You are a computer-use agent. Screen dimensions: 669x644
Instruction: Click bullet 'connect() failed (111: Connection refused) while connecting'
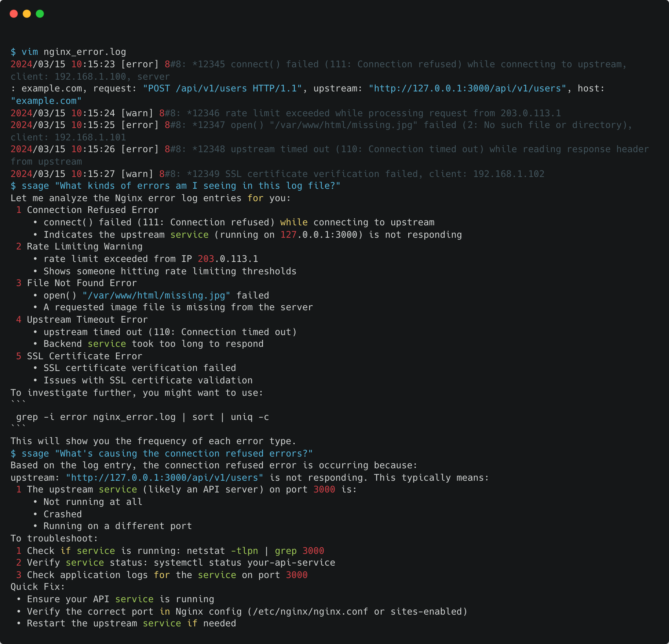[x=234, y=222]
